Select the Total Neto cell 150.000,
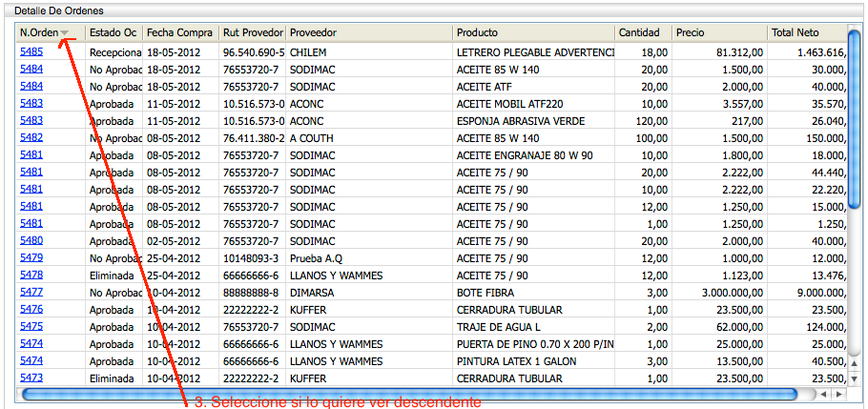The image size is (868, 409). click(x=807, y=138)
